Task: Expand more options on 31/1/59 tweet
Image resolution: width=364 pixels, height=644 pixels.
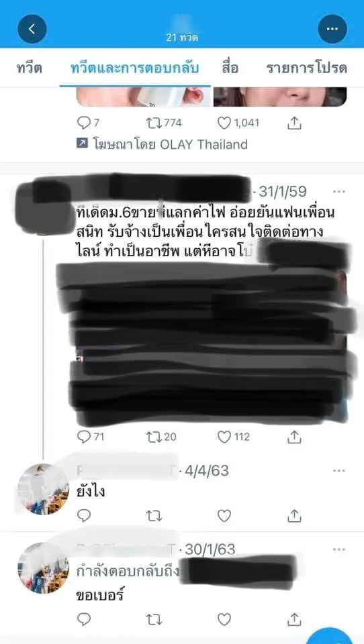Action: tap(339, 192)
